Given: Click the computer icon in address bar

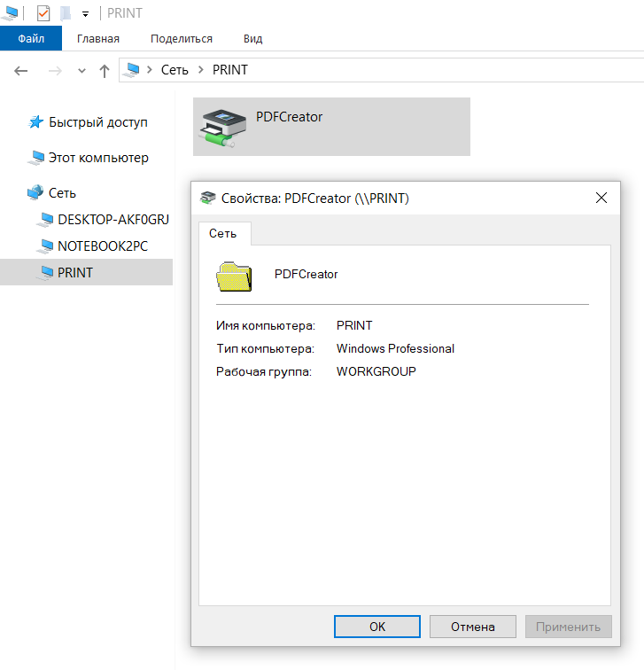Looking at the screenshot, I should 131,70.
